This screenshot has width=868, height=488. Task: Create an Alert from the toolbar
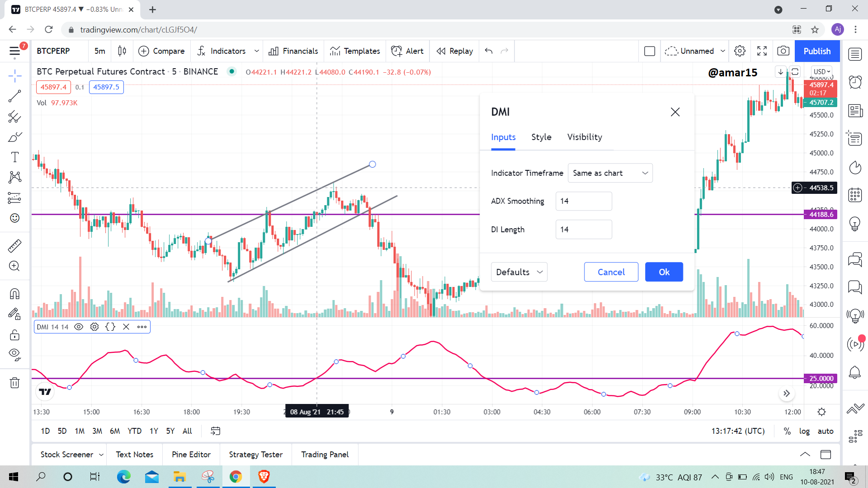point(407,51)
